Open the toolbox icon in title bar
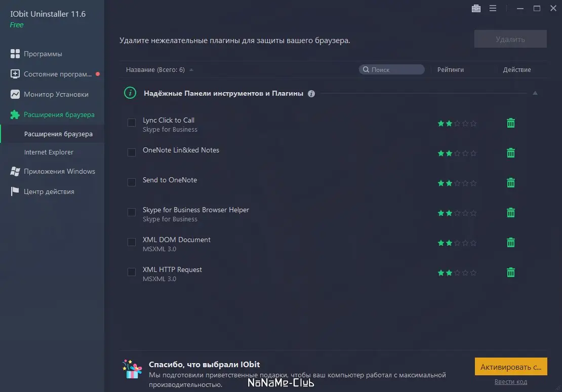The image size is (562, 392). click(476, 8)
